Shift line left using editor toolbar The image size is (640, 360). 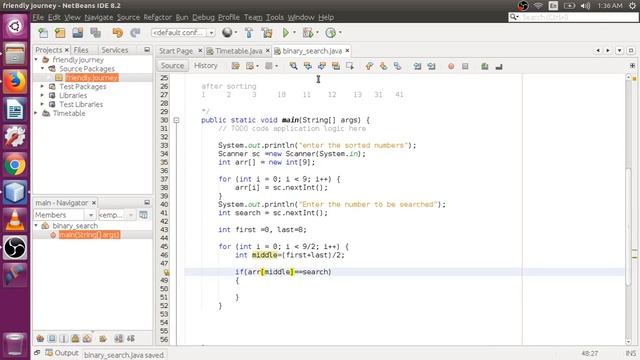pos(417,66)
